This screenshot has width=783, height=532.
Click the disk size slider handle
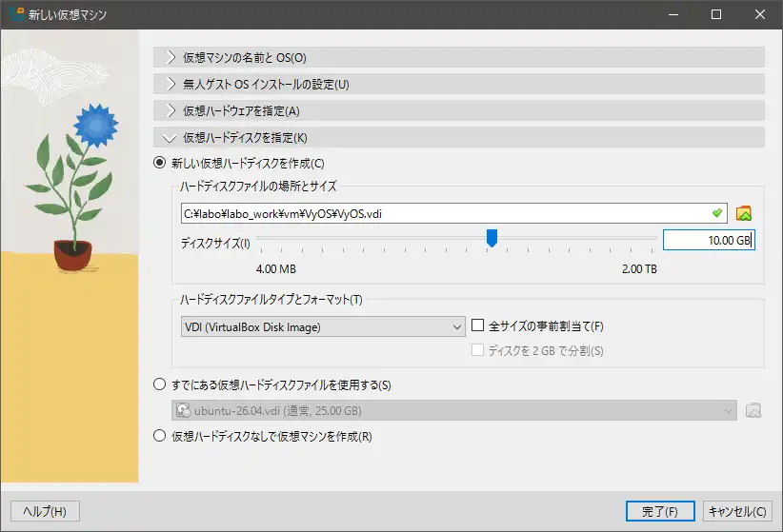click(492, 238)
